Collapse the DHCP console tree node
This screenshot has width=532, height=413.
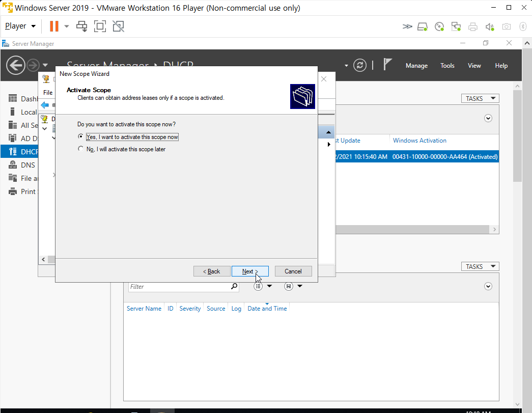pyautogui.click(x=44, y=129)
